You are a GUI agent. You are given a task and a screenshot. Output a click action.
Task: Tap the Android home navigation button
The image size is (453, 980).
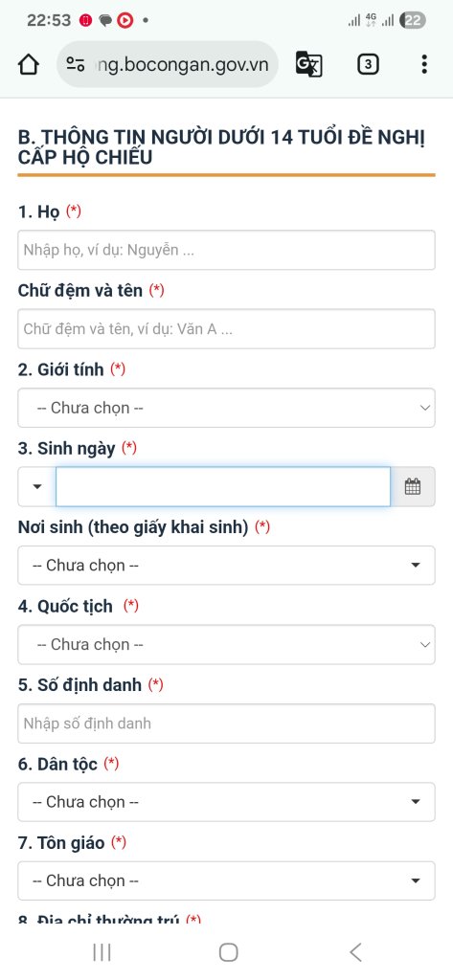pyautogui.click(x=228, y=952)
